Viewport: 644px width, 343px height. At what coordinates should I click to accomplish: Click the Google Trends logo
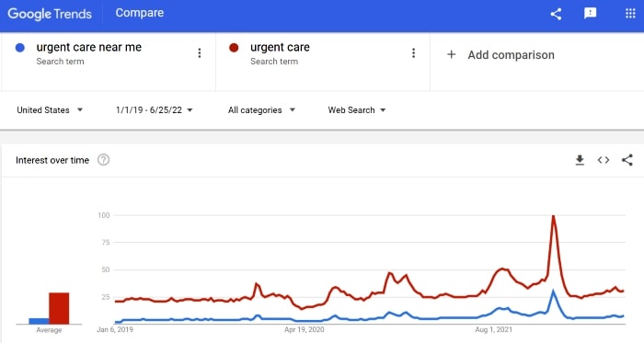click(50, 14)
